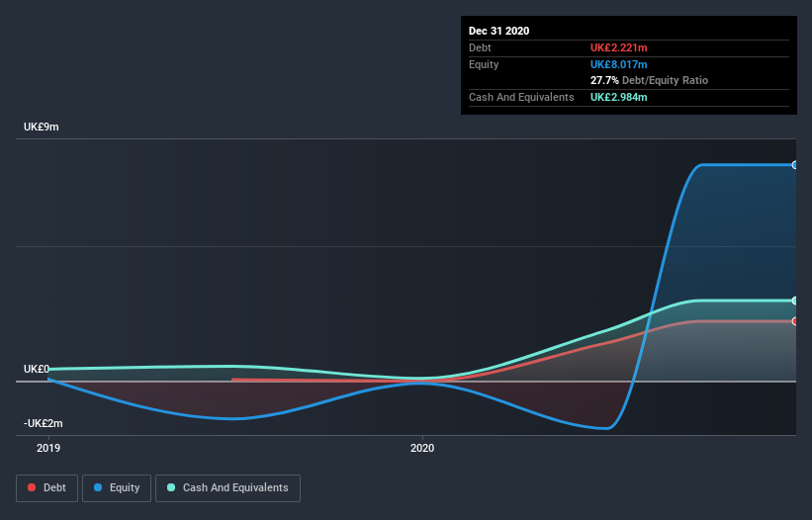Click the tooltip Equity row label

tap(484, 64)
